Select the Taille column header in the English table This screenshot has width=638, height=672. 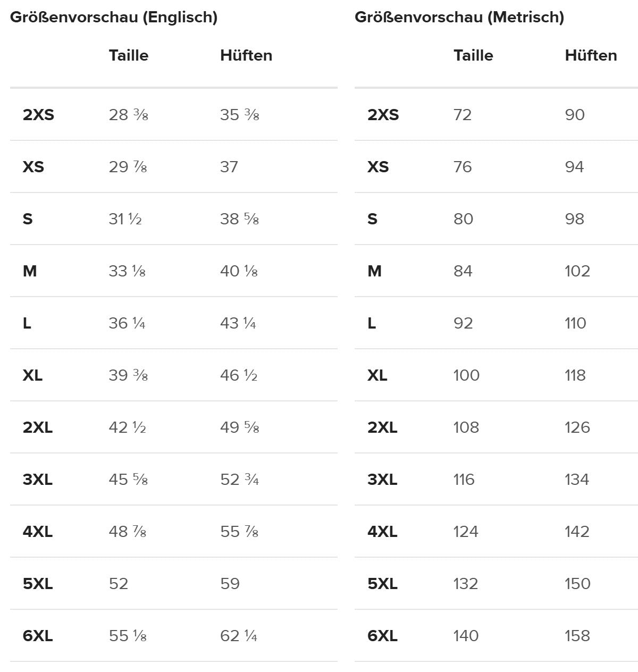pos(129,55)
